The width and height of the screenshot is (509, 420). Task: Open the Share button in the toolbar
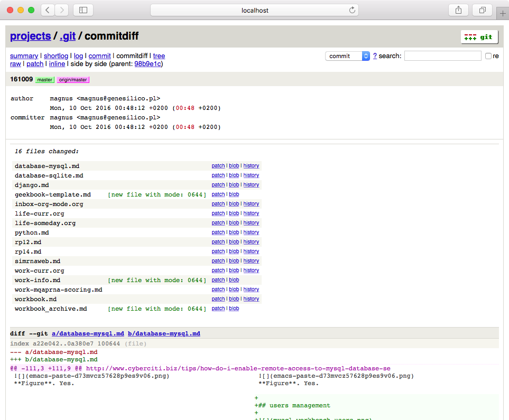click(458, 10)
